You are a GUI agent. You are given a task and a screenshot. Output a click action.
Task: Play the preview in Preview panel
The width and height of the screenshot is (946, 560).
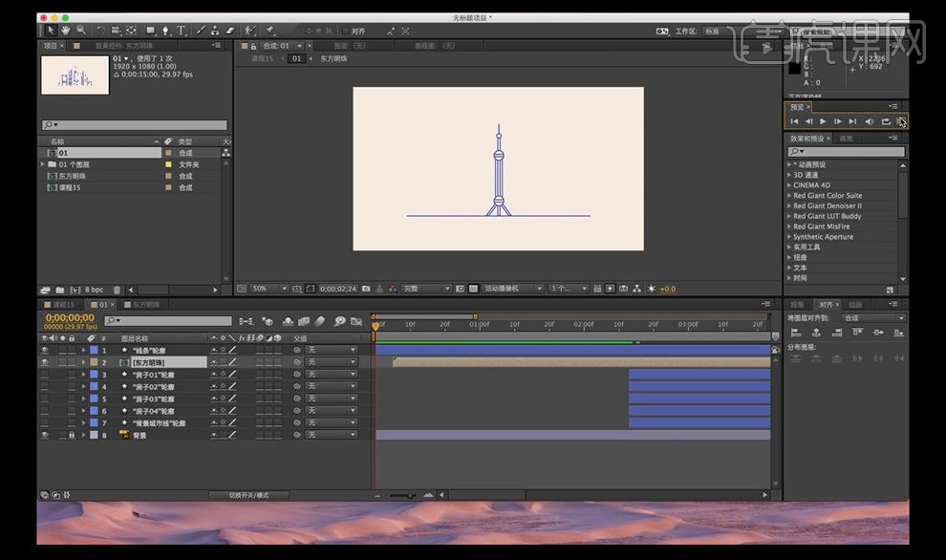click(x=823, y=121)
